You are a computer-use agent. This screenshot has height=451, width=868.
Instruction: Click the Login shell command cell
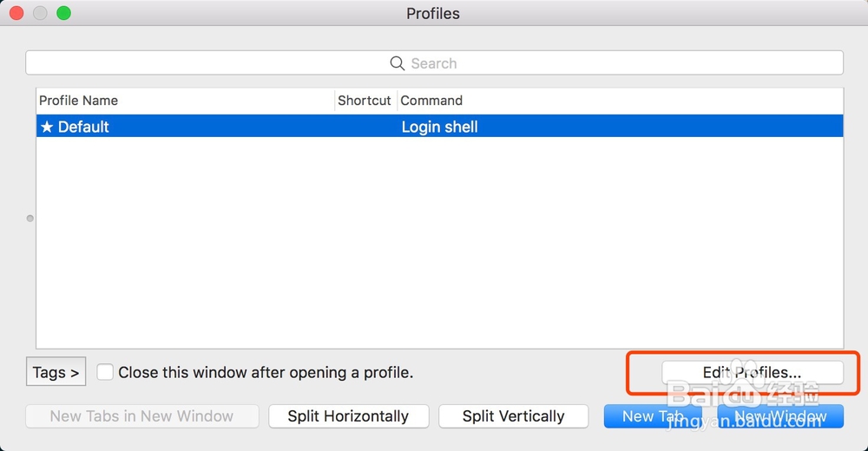tap(440, 127)
